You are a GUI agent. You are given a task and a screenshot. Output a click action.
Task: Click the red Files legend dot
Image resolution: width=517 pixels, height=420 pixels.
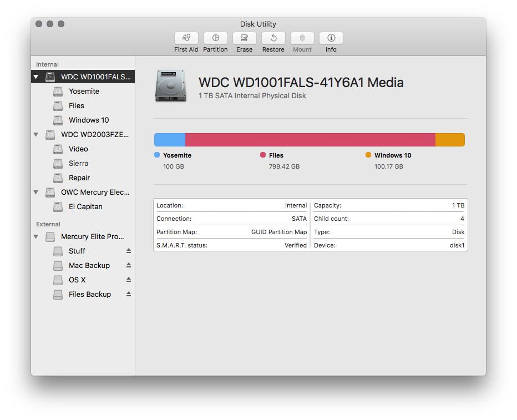coord(263,155)
